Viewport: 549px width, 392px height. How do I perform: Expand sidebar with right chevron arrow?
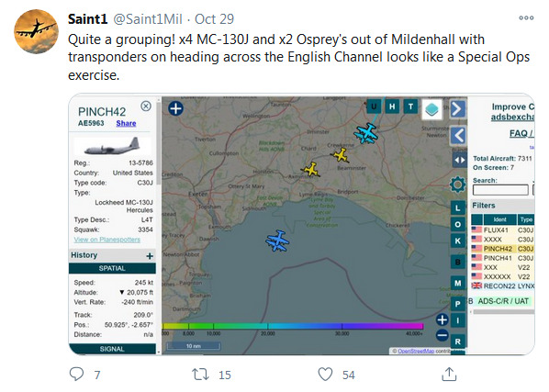pos(457,109)
